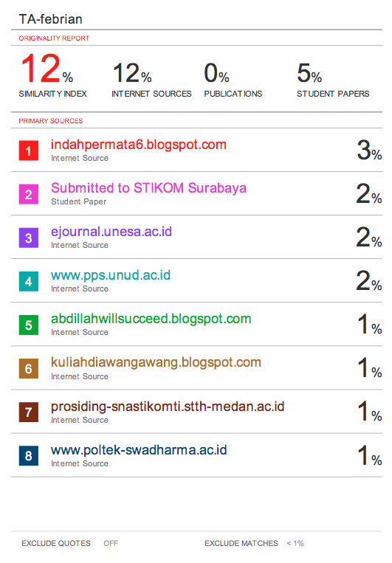
Task: Click the pink source number 2 badge
Action: coord(28,194)
